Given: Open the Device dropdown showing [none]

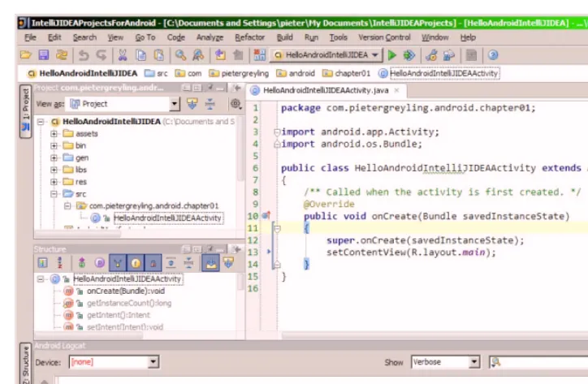Looking at the screenshot, I should coord(115,362).
